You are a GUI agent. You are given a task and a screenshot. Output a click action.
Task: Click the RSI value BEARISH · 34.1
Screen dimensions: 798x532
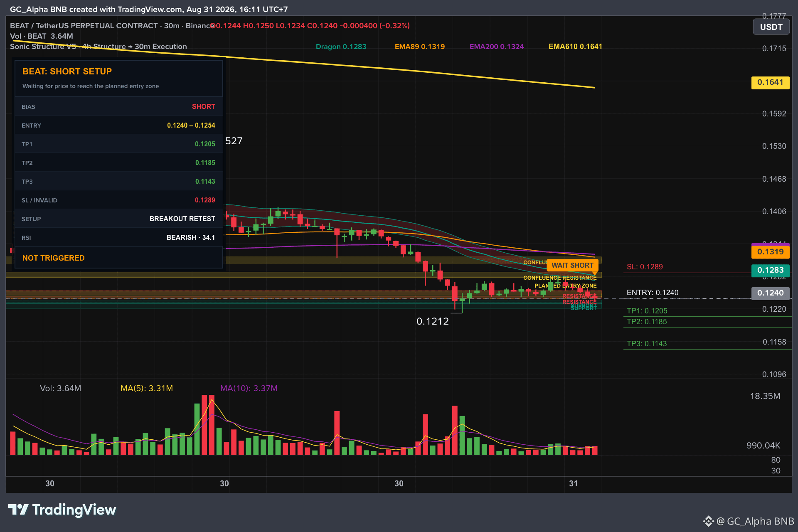point(191,238)
